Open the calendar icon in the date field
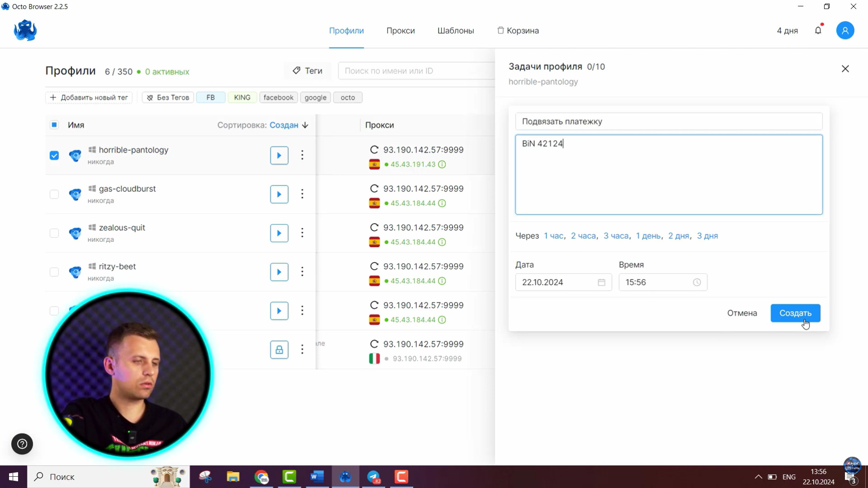The height and width of the screenshot is (488, 868). 601,282
